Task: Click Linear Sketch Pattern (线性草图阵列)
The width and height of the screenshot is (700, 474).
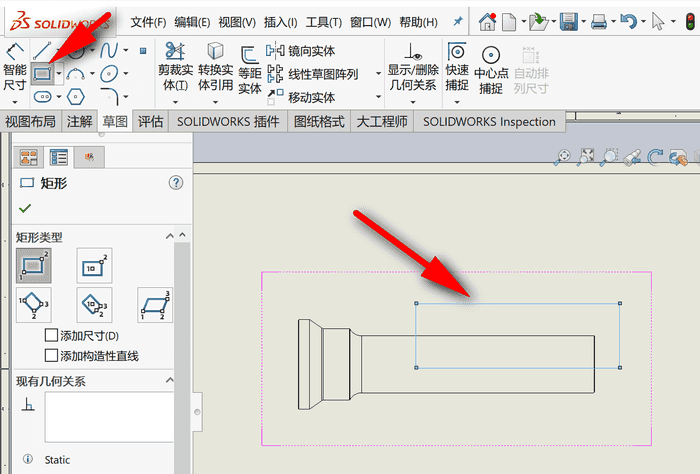Action: (x=312, y=74)
